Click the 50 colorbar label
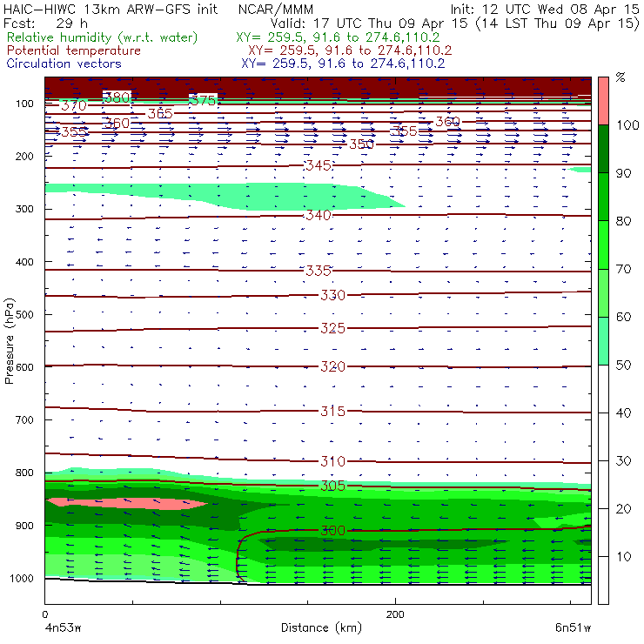Screen dimensions: 644x644 pyautogui.click(x=623, y=366)
